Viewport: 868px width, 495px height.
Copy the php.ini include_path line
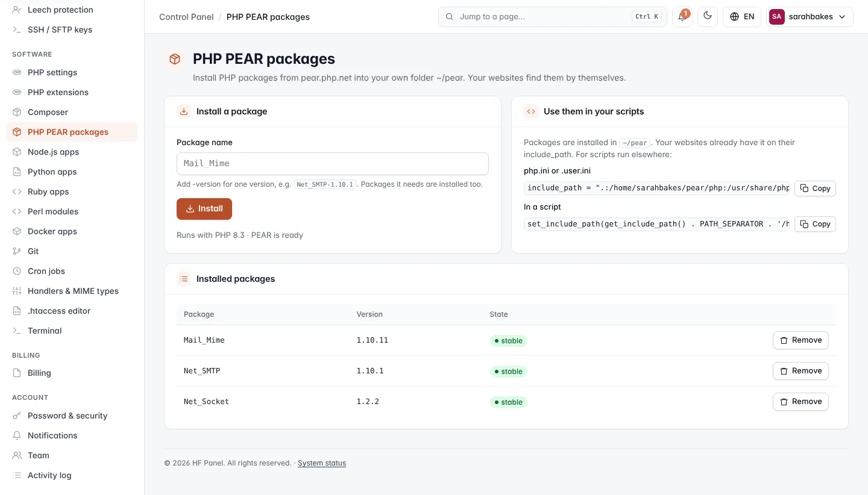coord(815,188)
